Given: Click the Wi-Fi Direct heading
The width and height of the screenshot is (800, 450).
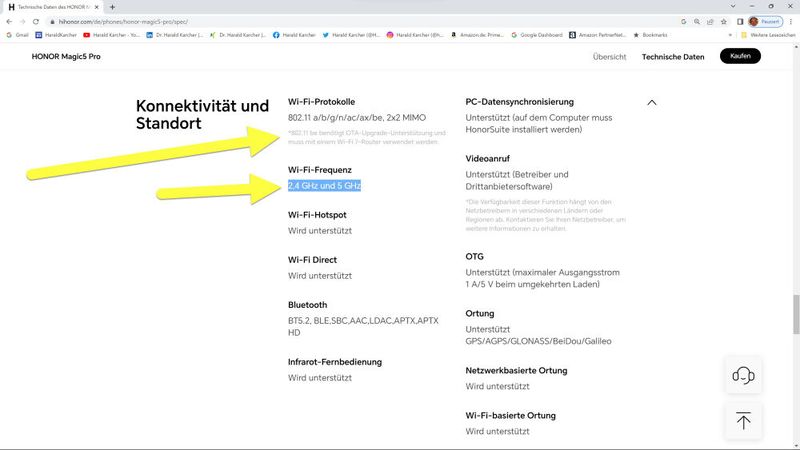Looking at the screenshot, I should (x=312, y=260).
